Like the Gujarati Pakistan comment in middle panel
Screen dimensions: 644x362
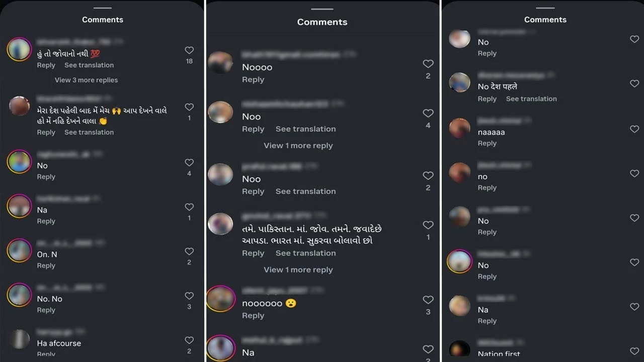428,225
